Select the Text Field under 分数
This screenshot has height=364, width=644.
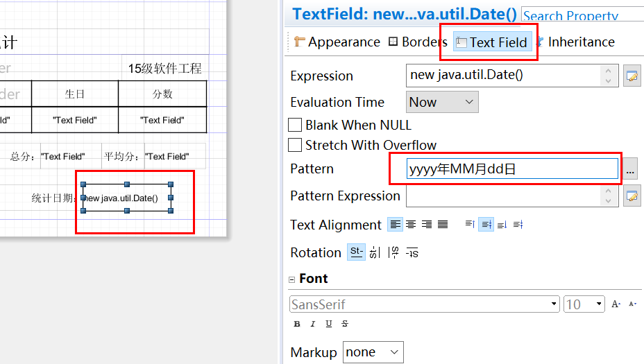tap(162, 120)
